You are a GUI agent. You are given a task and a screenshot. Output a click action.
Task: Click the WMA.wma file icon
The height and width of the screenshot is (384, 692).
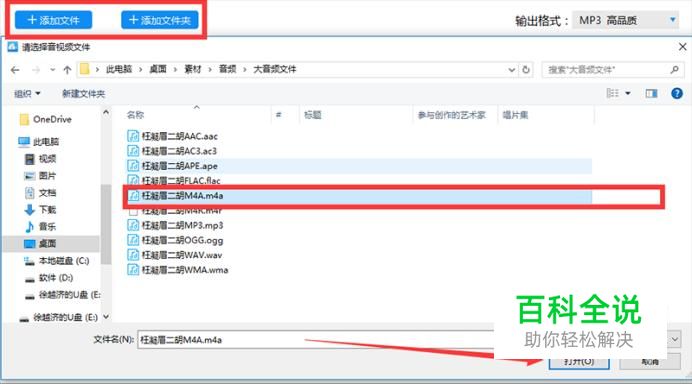tap(133, 270)
